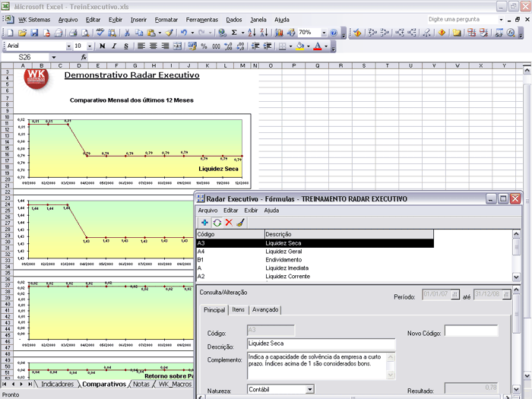The height and width of the screenshot is (399, 532).
Task: Click the broom clear icon in Radar Executivo
Action: pyautogui.click(x=240, y=223)
